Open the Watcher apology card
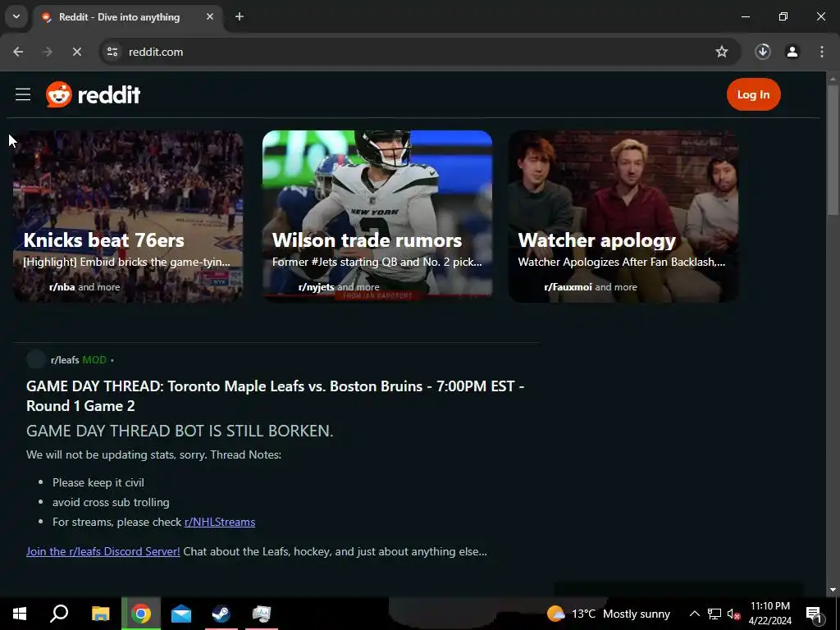The width and height of the screenshot is (840, 630). click(x=623, y=217)
